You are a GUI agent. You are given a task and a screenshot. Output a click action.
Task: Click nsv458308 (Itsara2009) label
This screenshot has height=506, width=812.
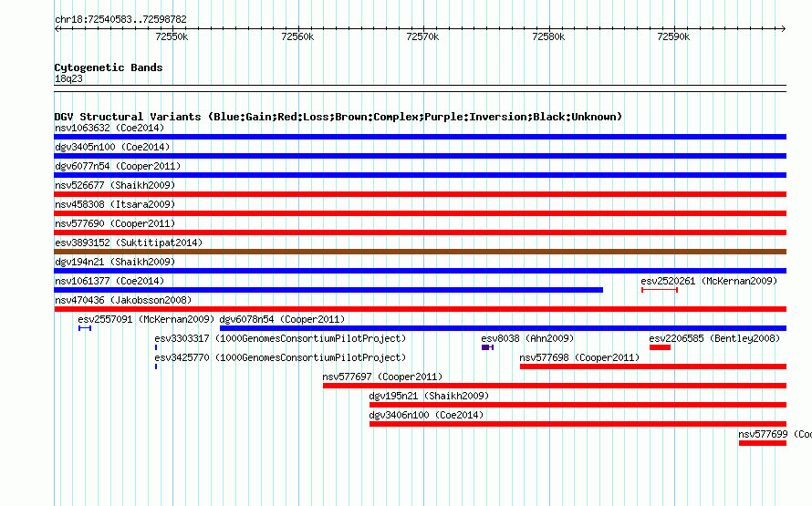click(x=115, y=204)
